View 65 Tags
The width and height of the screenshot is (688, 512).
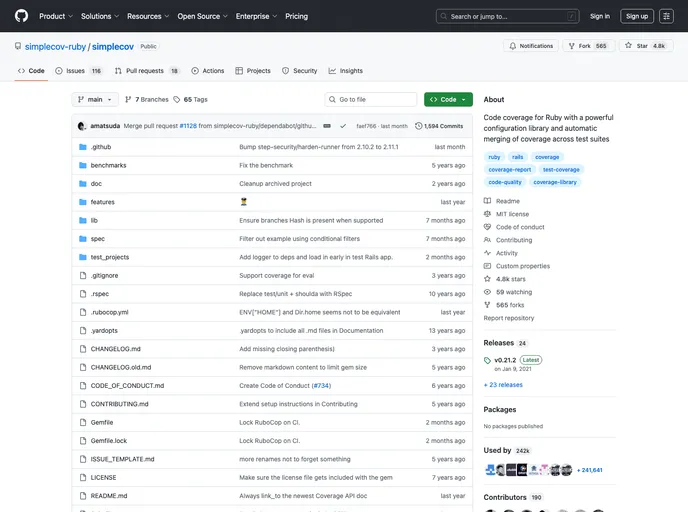(x=190, y=100)
